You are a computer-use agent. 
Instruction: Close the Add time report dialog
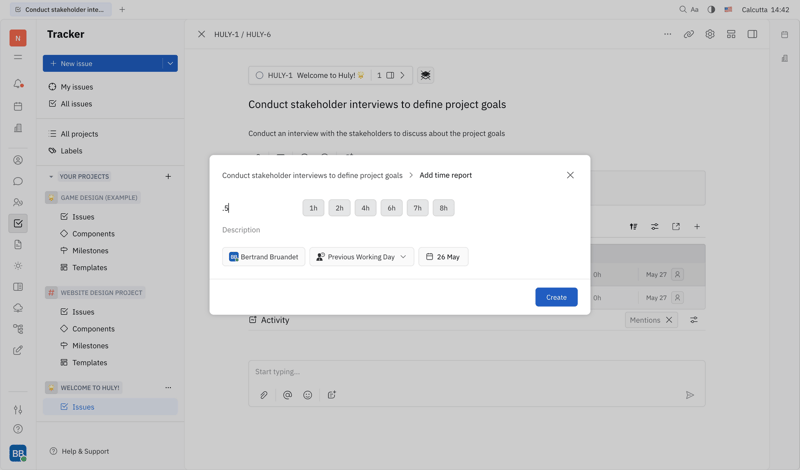click(x=570, y=175)
